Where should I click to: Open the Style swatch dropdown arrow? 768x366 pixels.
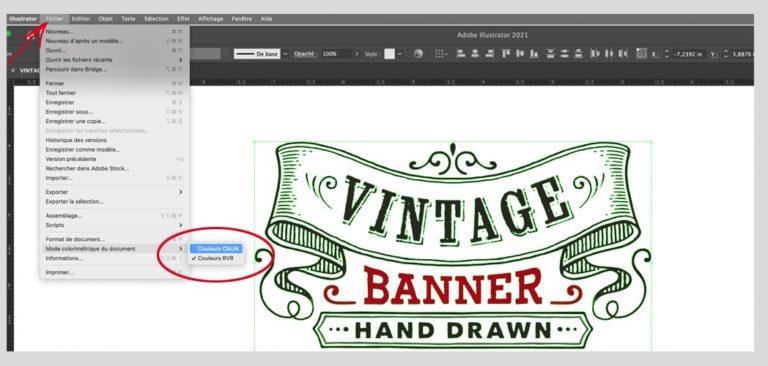(401, 54)
